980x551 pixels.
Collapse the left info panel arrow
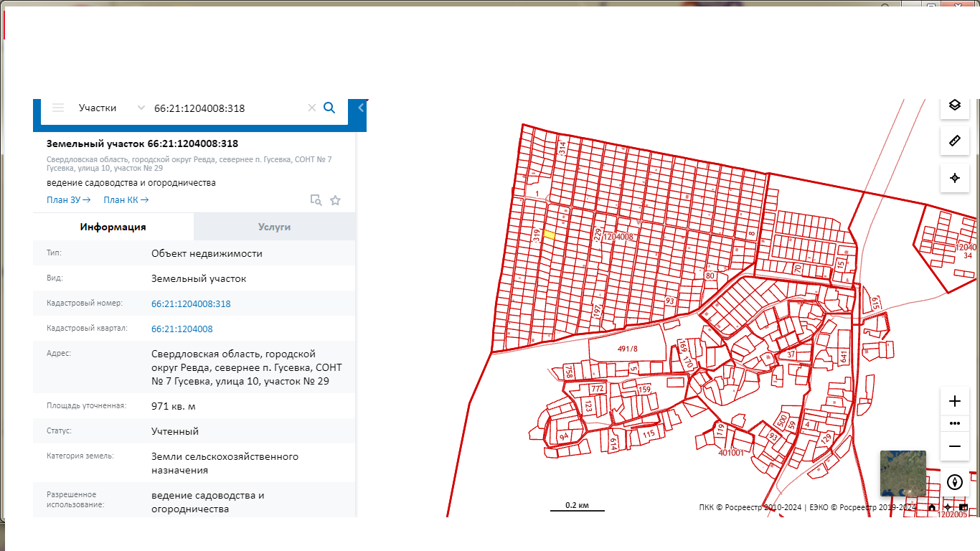click(361, 108)
